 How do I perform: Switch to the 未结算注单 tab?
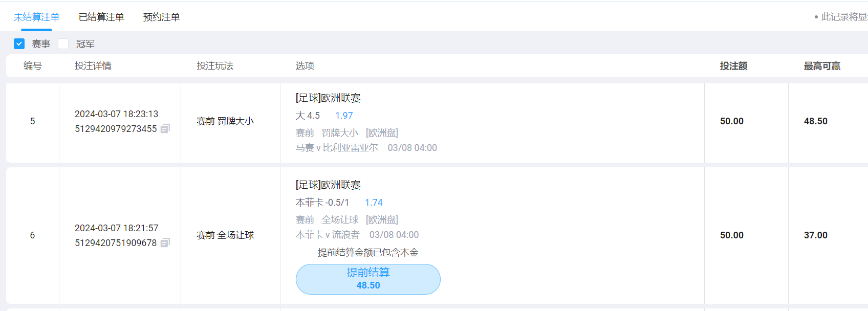tap(36, 17)
